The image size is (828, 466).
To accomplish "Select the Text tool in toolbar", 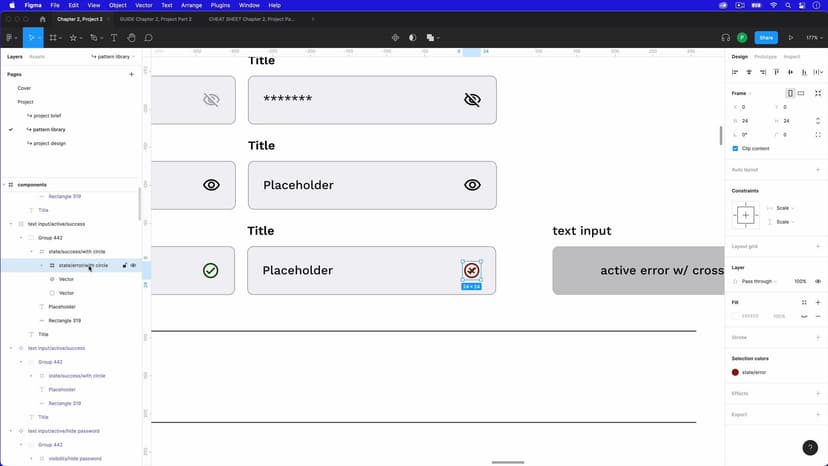I will (x=114, y=38).
